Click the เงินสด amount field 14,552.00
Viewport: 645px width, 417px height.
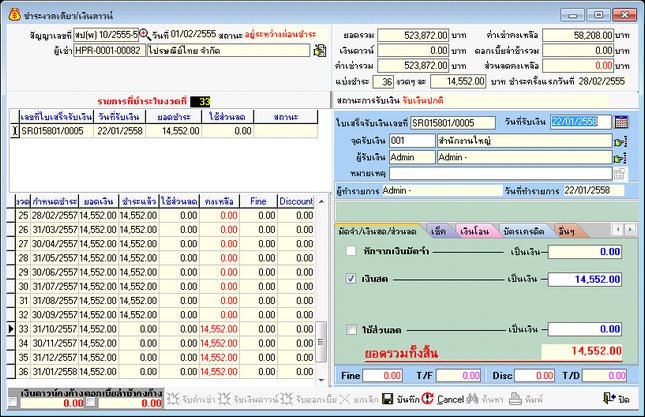(585, 279)
